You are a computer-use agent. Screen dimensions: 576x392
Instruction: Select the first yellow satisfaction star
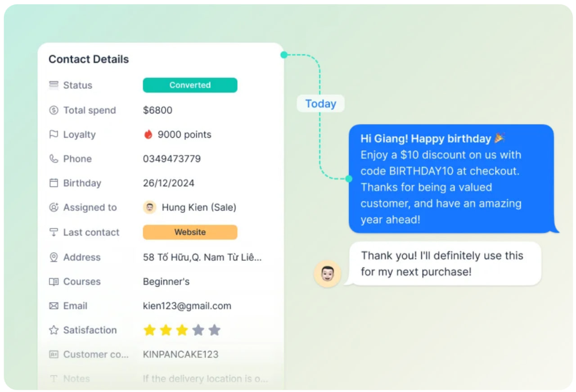tap(149, 330)
